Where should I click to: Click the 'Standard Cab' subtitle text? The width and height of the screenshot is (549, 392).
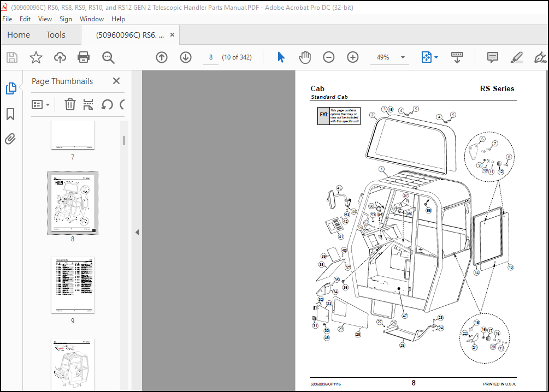(x=329, y=97)
